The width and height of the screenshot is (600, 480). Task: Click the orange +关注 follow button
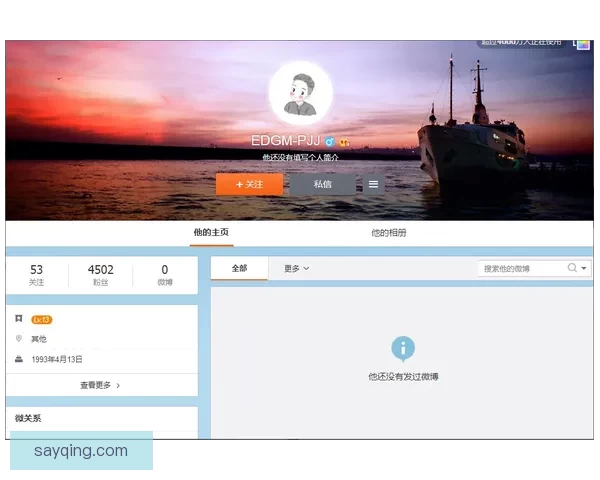tap(249, 184)
